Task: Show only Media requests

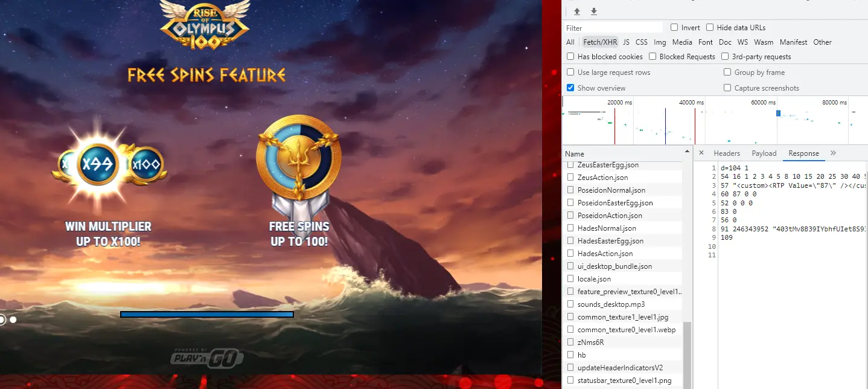Action: pyautogui.click(x=682, y=42)
